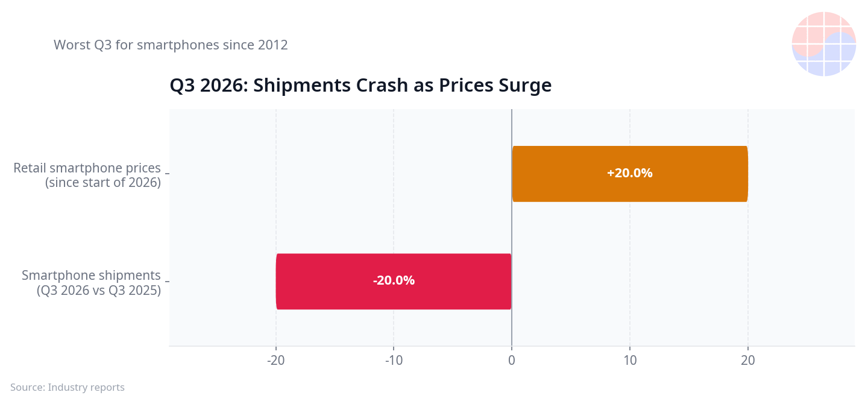This screenshot has height=398, width=868.
Task: Click the 20 x-axis tick label
Action: point(748,360)
